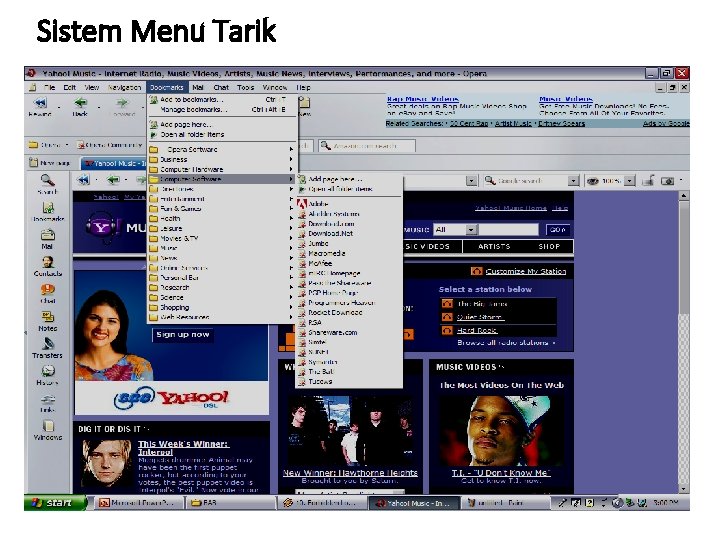The image size is (720, 540).
Task: Click the GO button beside music search
Action: point(558,229)
